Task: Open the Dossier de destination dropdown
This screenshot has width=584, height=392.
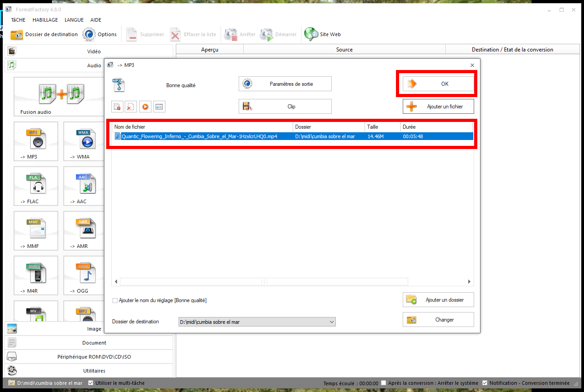Action: pos(332,322)
